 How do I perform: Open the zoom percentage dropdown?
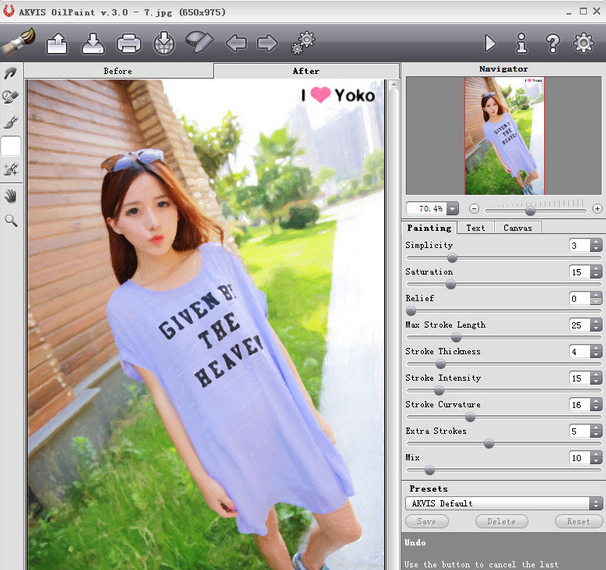tap(452, 208)
